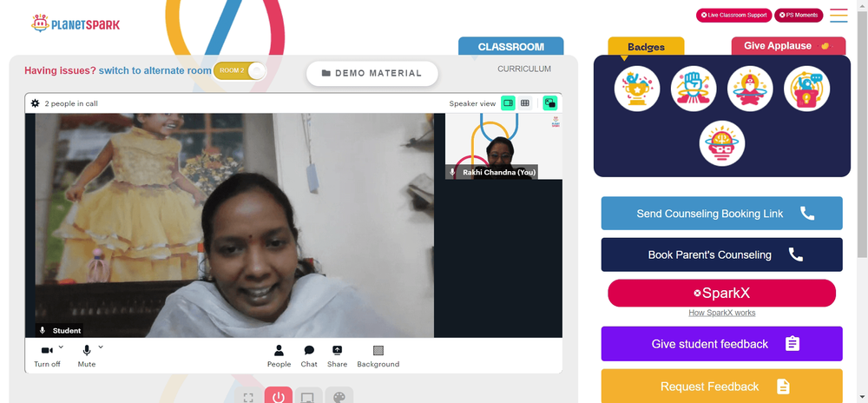Screen dimensions: 868x403
Task: Click Send Counseling Booking Link
Action: tap(722, 213)
